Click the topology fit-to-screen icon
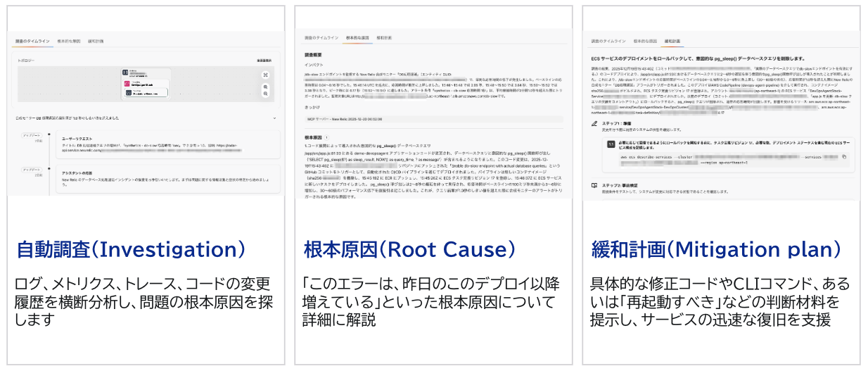The image size is (868, 371). tap(265, 75)
